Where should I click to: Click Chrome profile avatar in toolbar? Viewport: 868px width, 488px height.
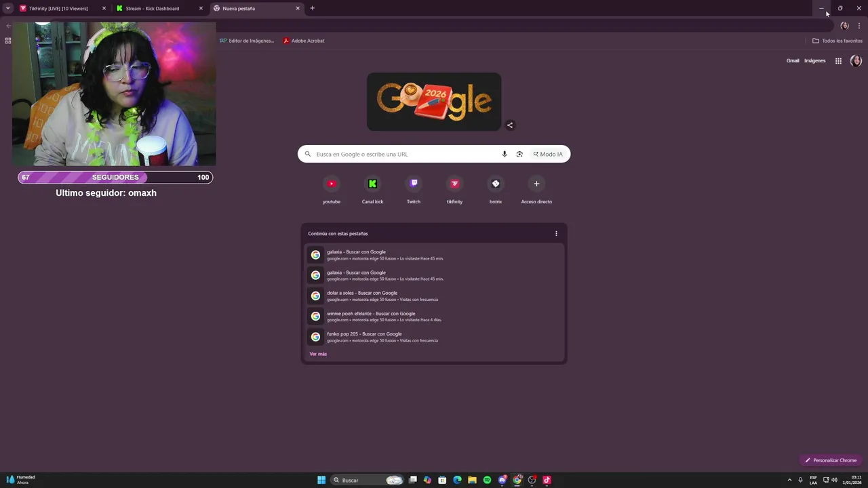[x=844, y=26]
